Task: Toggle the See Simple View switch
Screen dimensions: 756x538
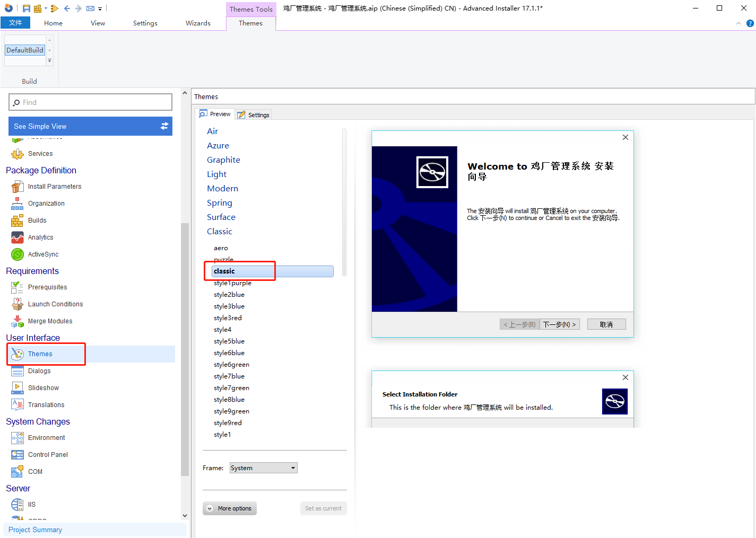Action: pos(164,126)
